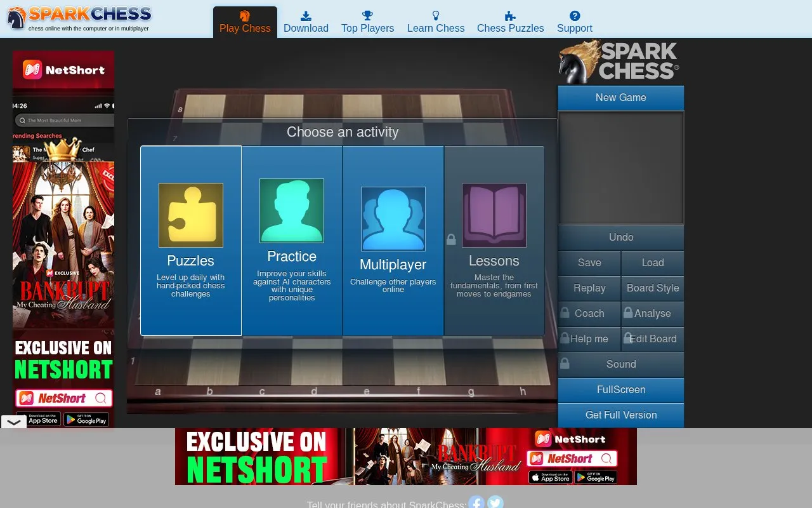
Task: Click the locked Analyse button
Action: coord(653,314)
